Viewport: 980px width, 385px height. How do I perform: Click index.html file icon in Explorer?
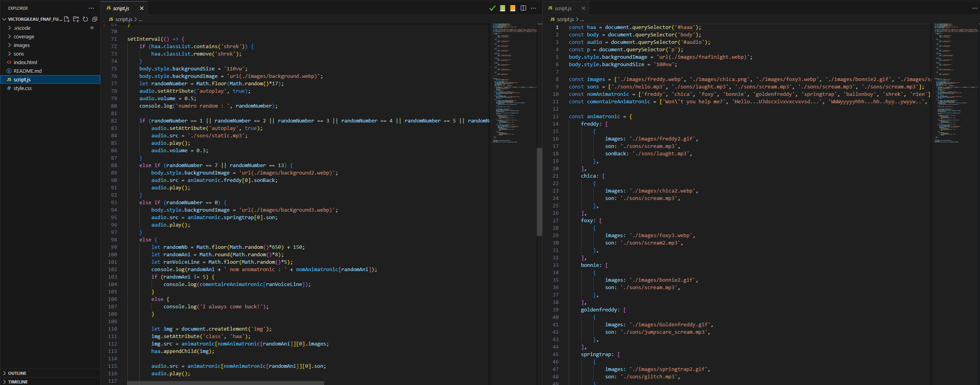point(9,62)
